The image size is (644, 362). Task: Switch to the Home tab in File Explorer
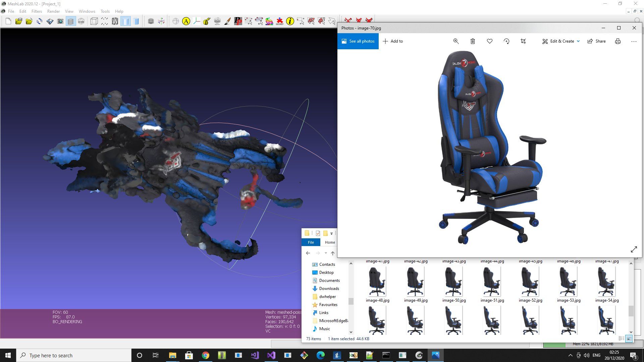330,242
